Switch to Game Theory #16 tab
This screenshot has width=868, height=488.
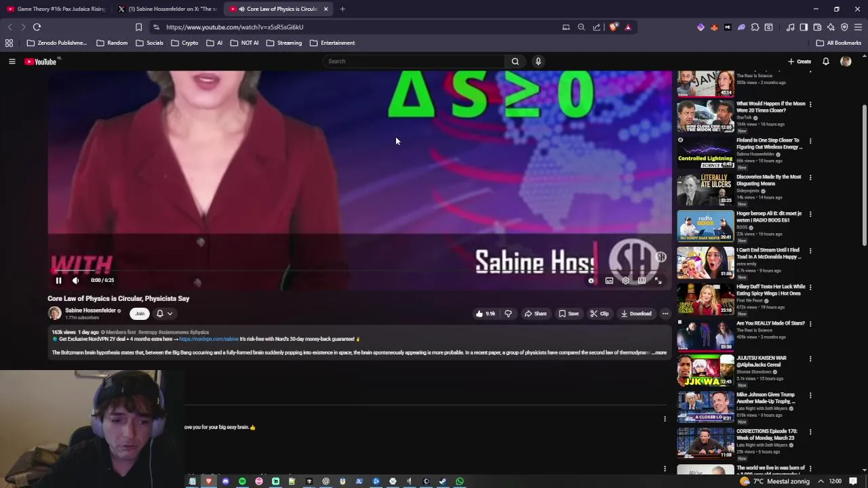[56, 9]
